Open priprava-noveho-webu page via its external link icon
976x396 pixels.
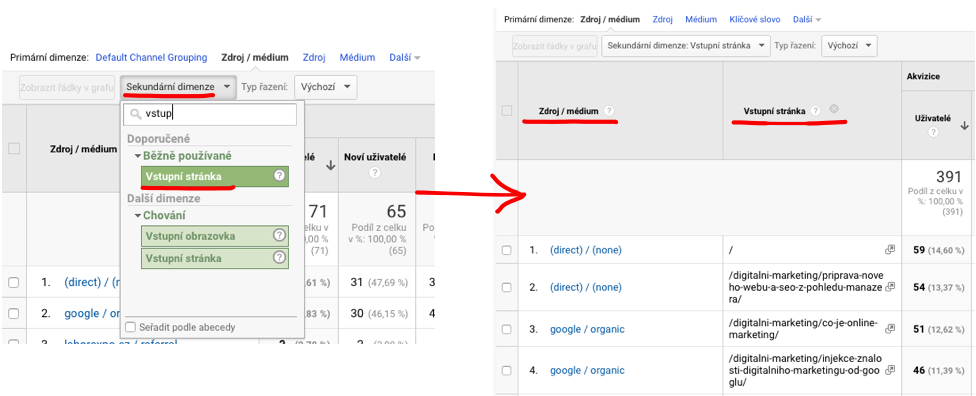890,287
